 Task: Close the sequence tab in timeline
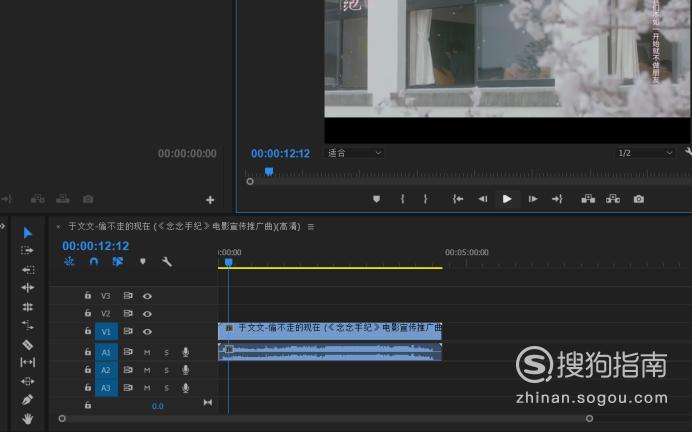pos(58,227)
